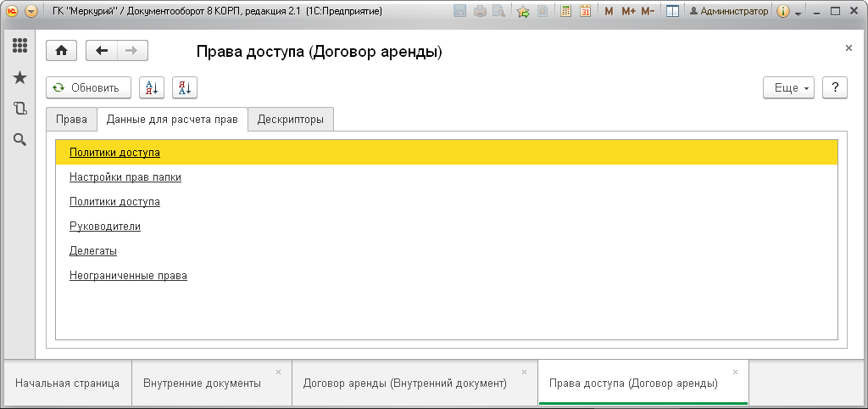Open the Настройки прав папки link
Image resolution: width=868 pixels, height=409 pixels.
click(x=125, y=177)
